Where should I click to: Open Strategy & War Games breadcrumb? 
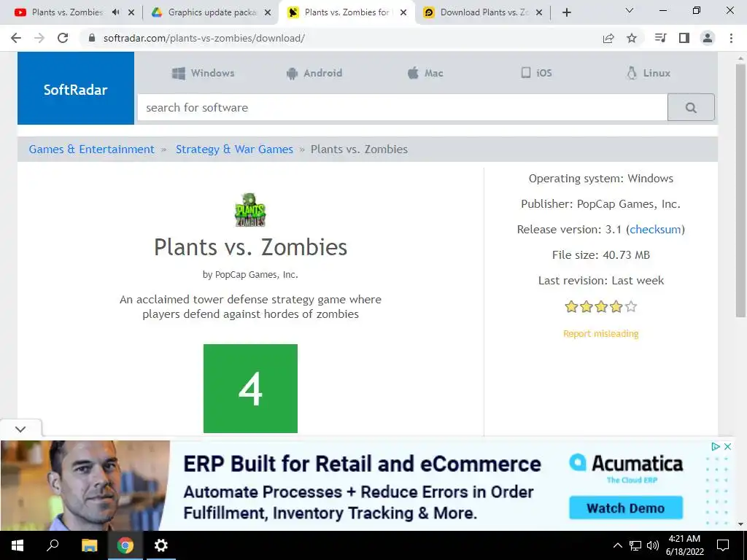pos(234,149)
